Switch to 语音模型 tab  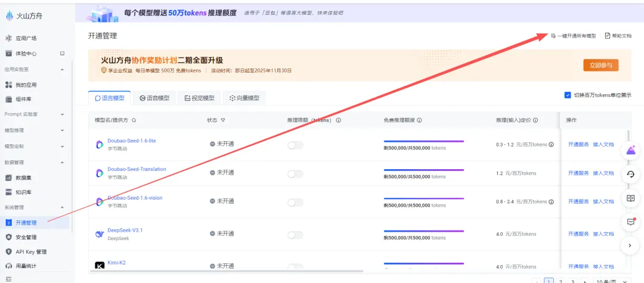click(154, 98)
